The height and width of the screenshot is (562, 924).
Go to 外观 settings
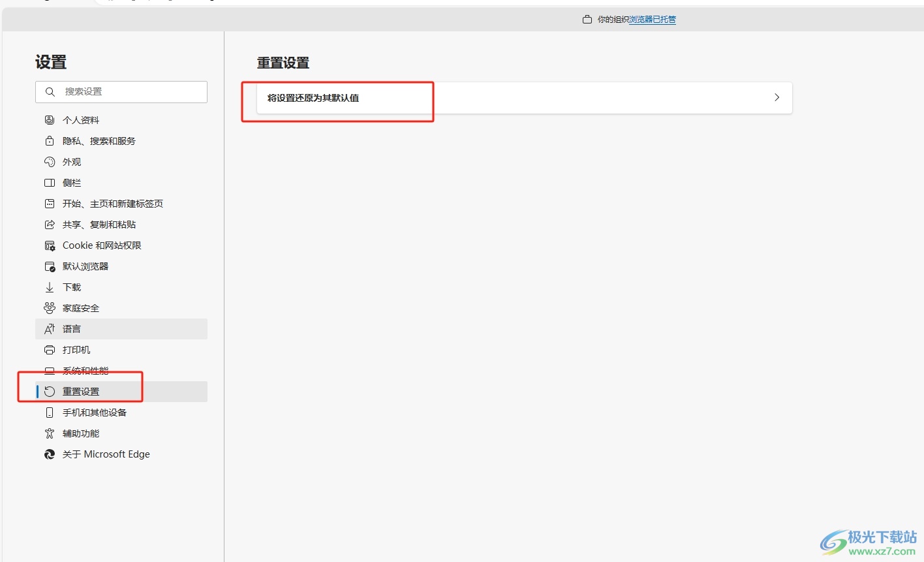(x=121, y=162)
